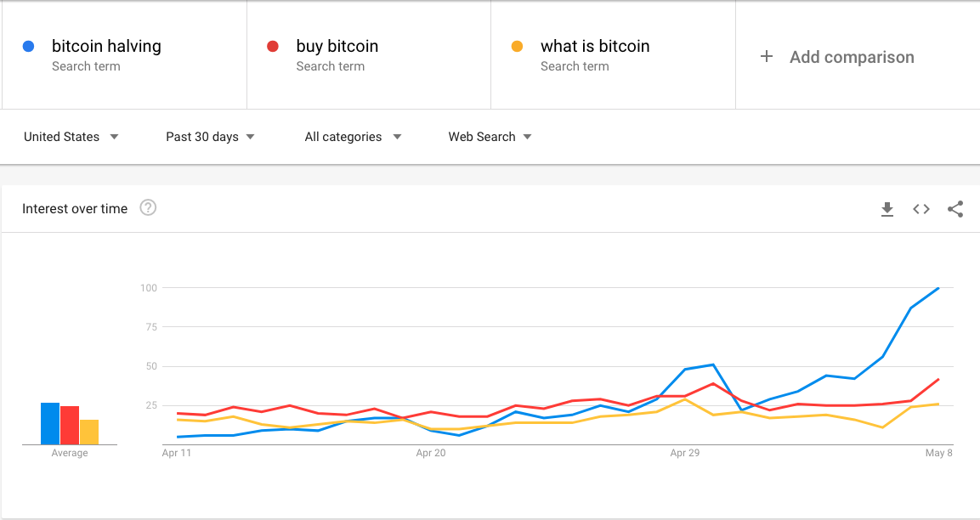
Task: Click the Add comparison button
Action: pos(851,57)
